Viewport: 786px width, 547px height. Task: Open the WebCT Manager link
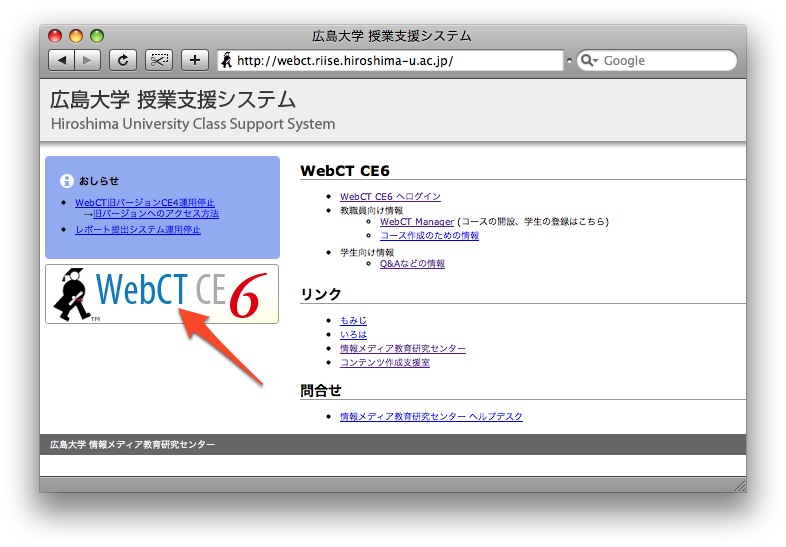tap(417, 222)
